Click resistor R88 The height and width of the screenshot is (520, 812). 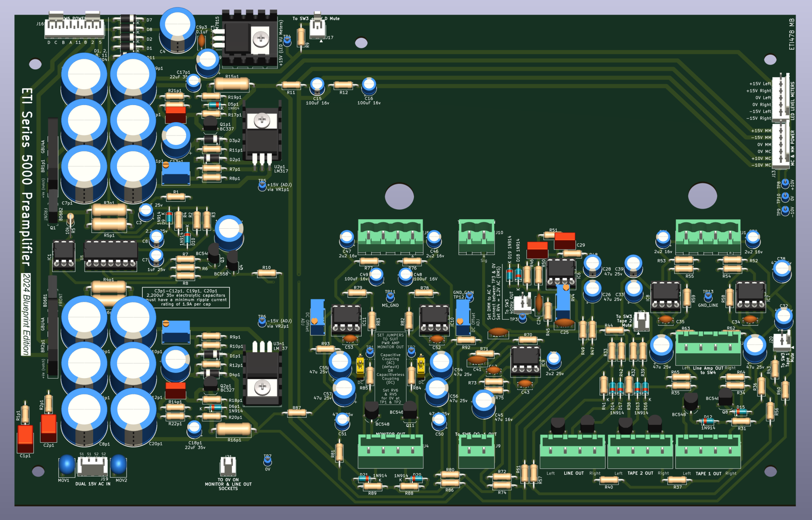[409, 486]
